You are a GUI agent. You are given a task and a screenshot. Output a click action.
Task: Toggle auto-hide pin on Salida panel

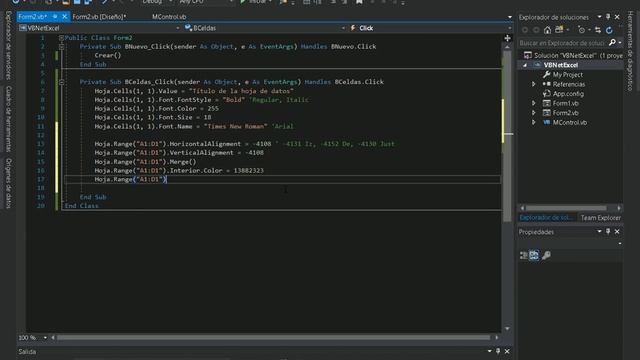coord(498,351)
